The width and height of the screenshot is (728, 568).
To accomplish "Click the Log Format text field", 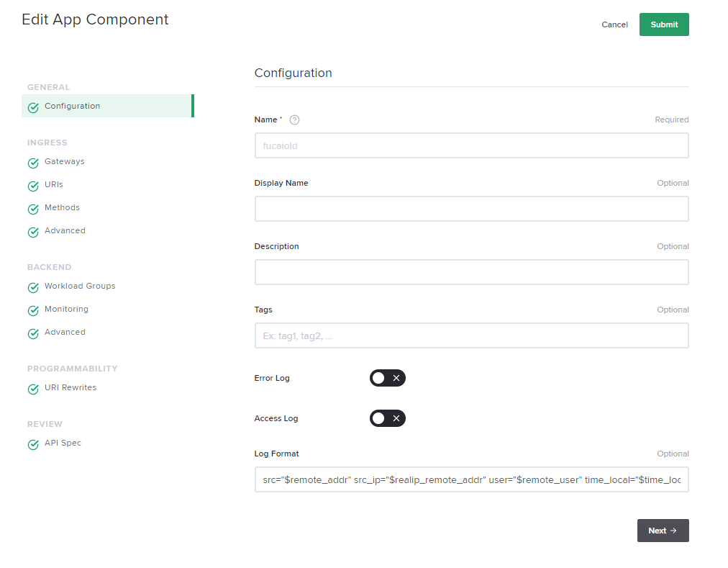I will pos(471,479).
